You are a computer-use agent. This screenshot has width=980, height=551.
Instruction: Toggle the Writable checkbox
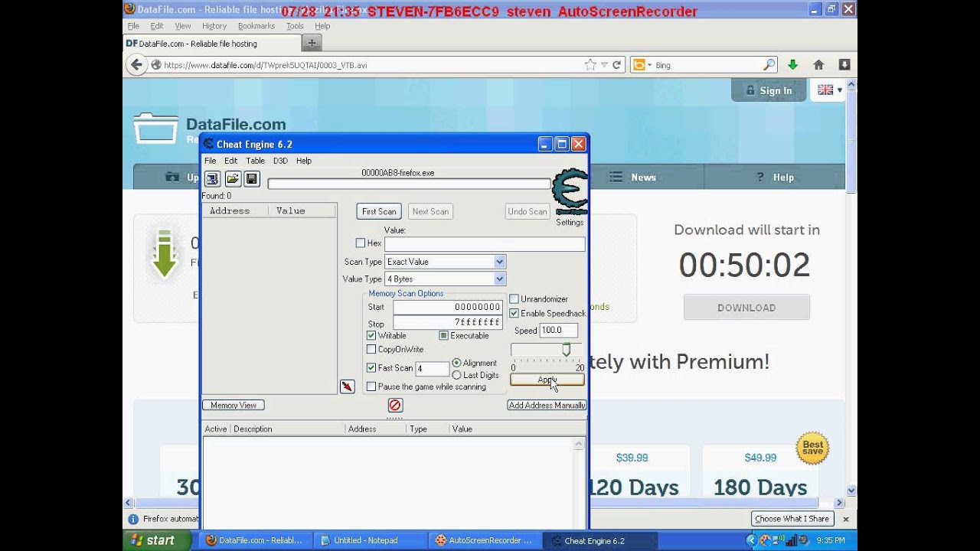(x=371, y=336)
